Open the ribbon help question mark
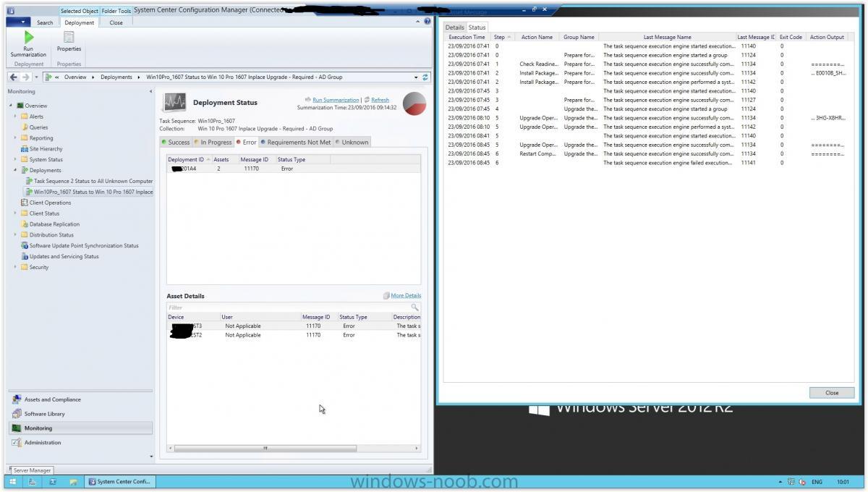The width and height of the screenshot is (868, 492). tap(427, 22)
